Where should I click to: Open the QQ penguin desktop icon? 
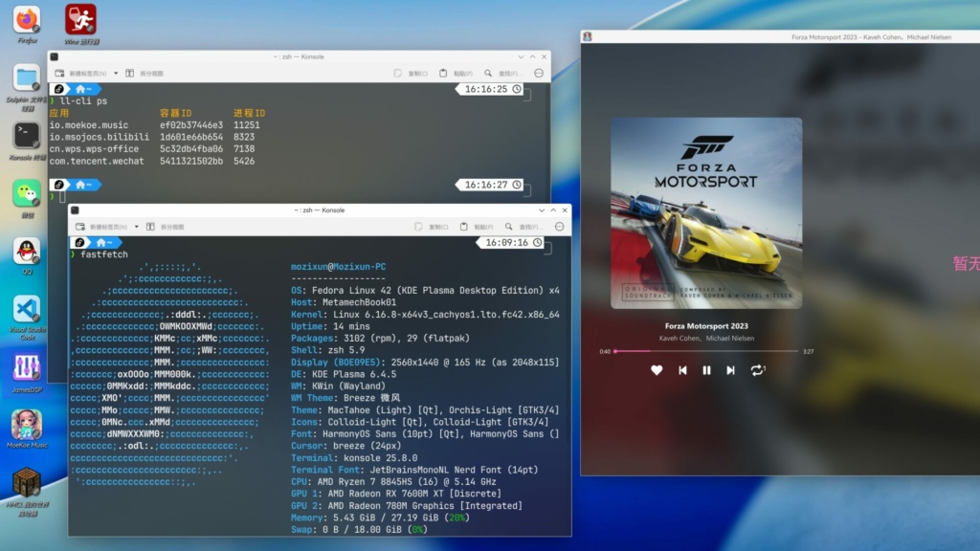(27, 252)
